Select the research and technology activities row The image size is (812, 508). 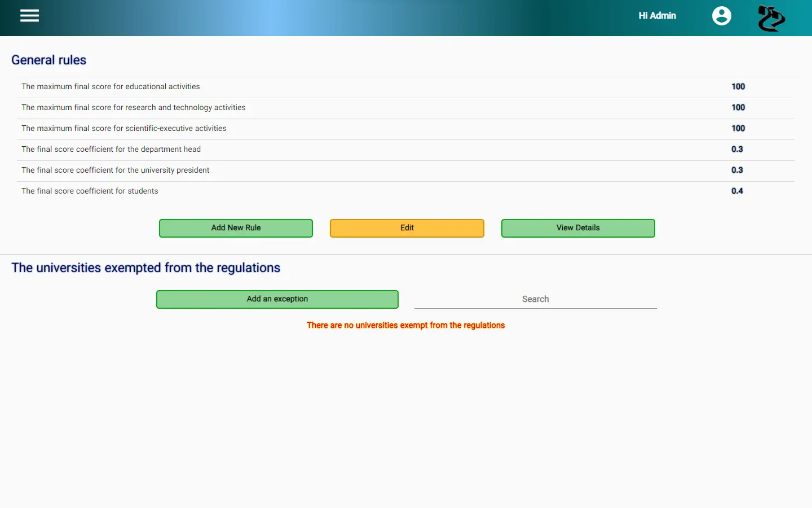click(406, 108)
